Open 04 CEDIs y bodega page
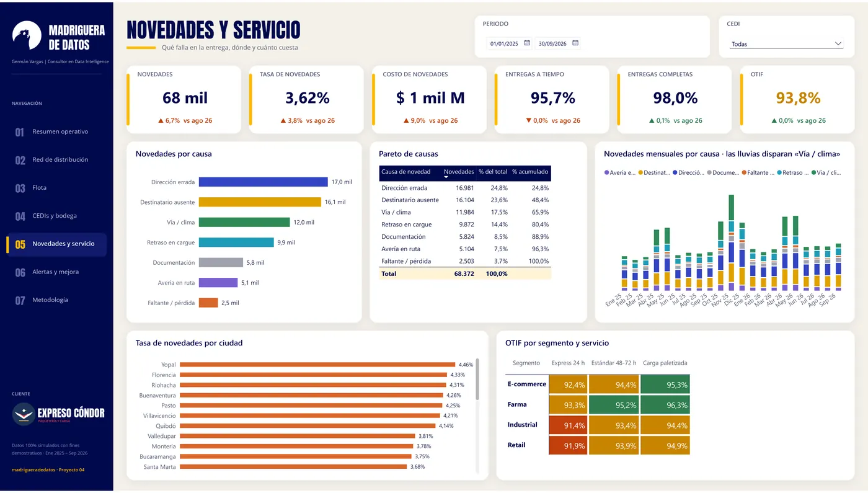The width and height of the screenshot is (868, 493). (56, 216)
